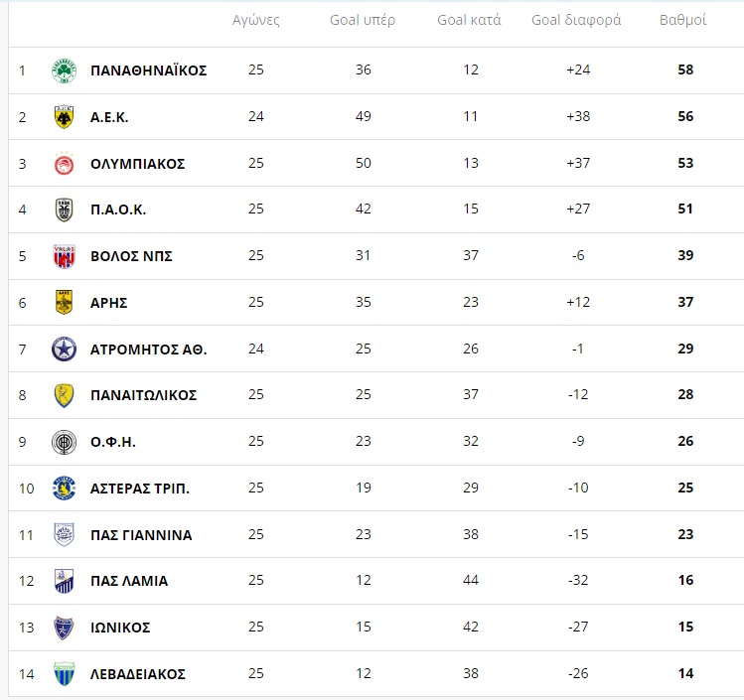Sort table by Αγώνες column header
The width and height of the screenshot is (744, 700).
click(255, 20)
